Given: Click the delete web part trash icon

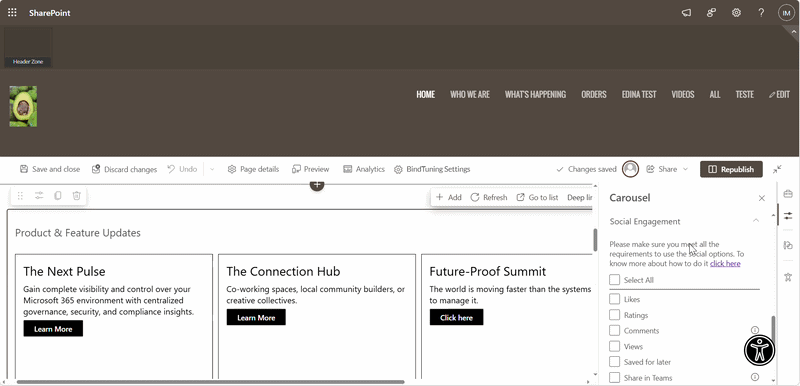Looking at the screenshot, I should point(77,195).
